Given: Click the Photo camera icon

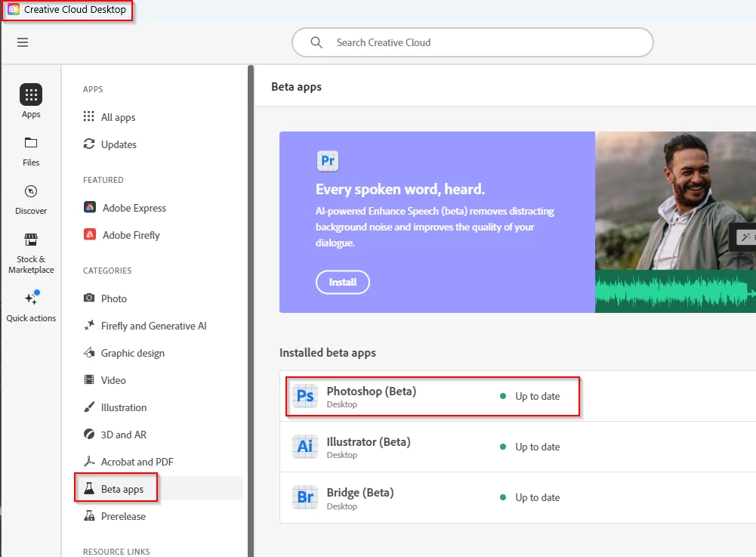Looking at the screenshot, I should click(88, 298).
